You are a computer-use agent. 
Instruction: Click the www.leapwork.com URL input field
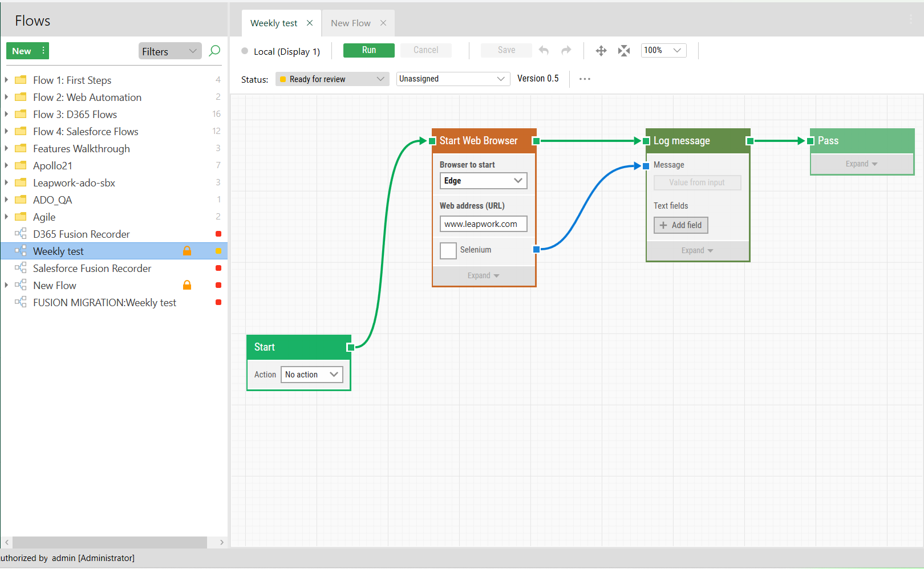pos(483,223)
